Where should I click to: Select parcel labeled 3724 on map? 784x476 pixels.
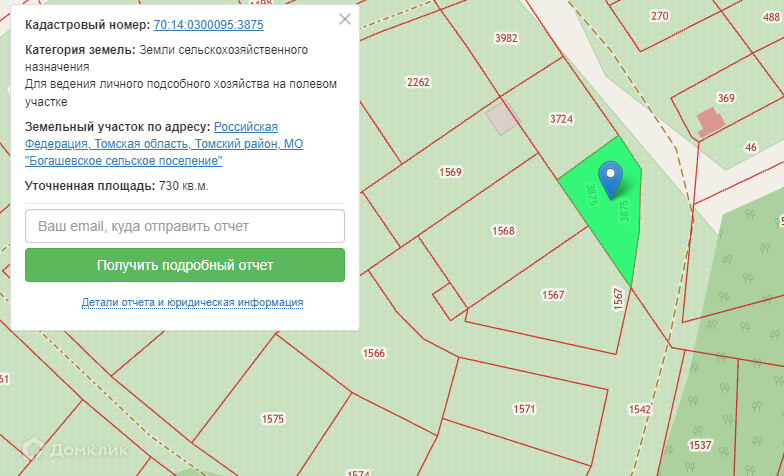pyautogui.click(x=561, y=119)
